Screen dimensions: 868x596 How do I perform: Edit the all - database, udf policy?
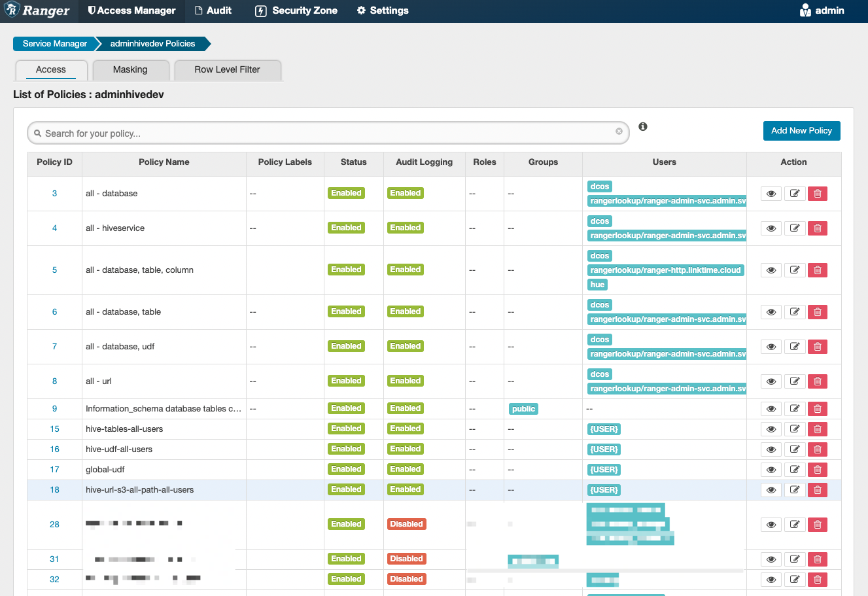tap(795, 347)
